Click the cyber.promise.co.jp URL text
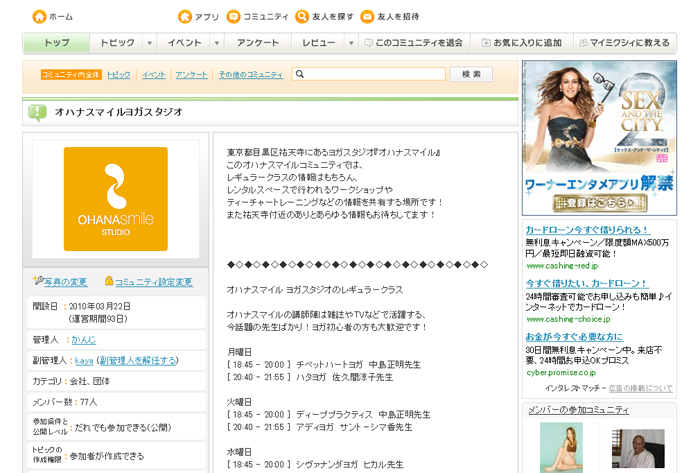This screenshot has width=700, height=473. tap(561, 373)
